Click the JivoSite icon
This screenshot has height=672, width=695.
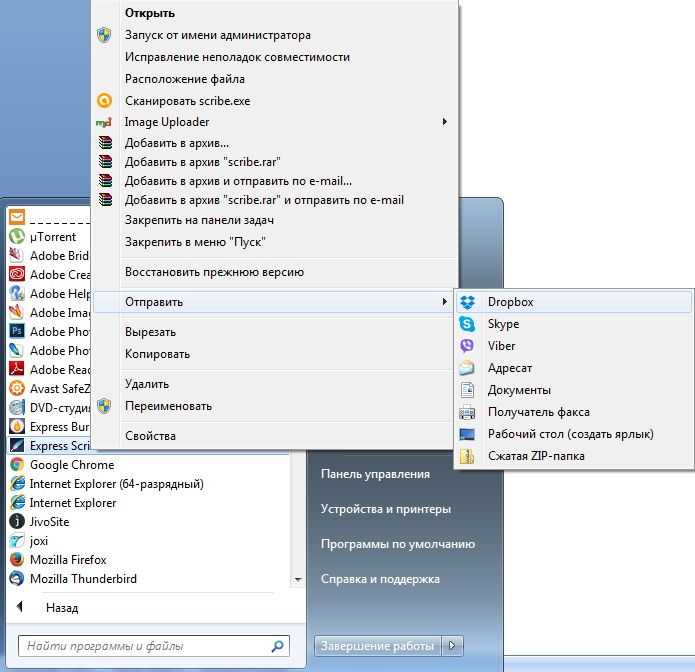click(x=17, y=521)
